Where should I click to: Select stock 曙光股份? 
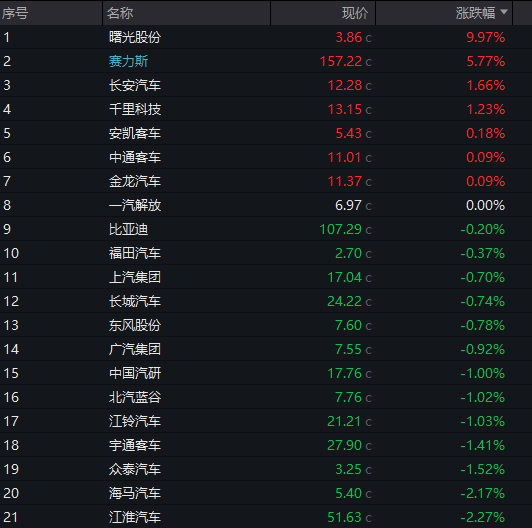point(135,37)
